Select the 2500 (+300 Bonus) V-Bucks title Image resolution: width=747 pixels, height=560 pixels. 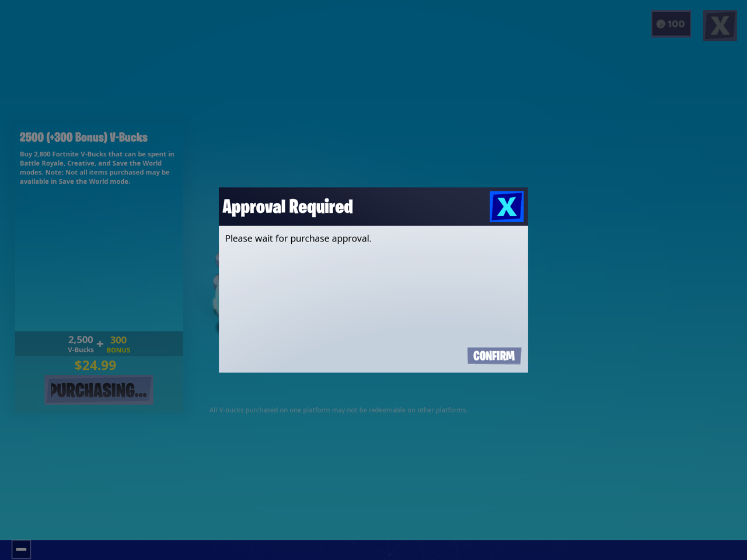tap(83, 138)
